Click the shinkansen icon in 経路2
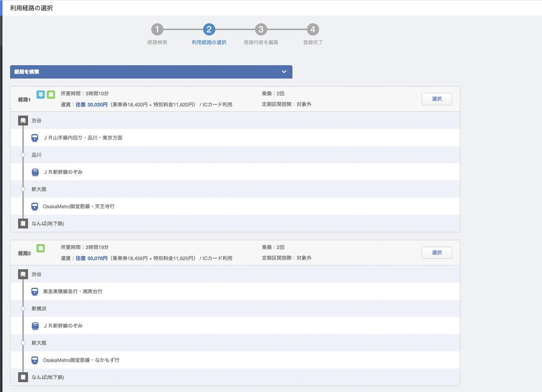 click(x=35, y=326)
